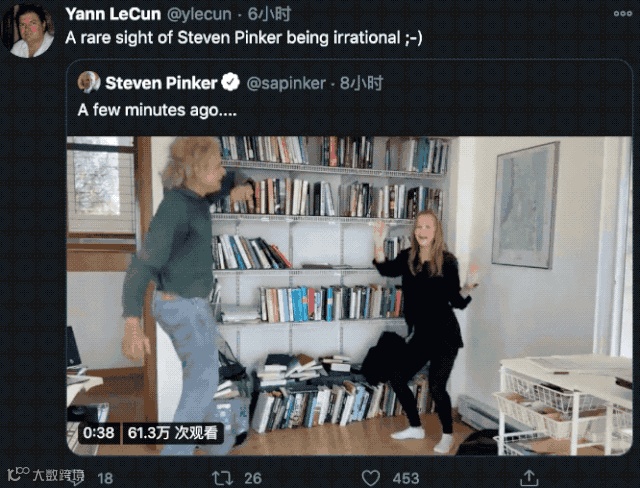Open the Yann LeCun display name

tap(113, 14)
